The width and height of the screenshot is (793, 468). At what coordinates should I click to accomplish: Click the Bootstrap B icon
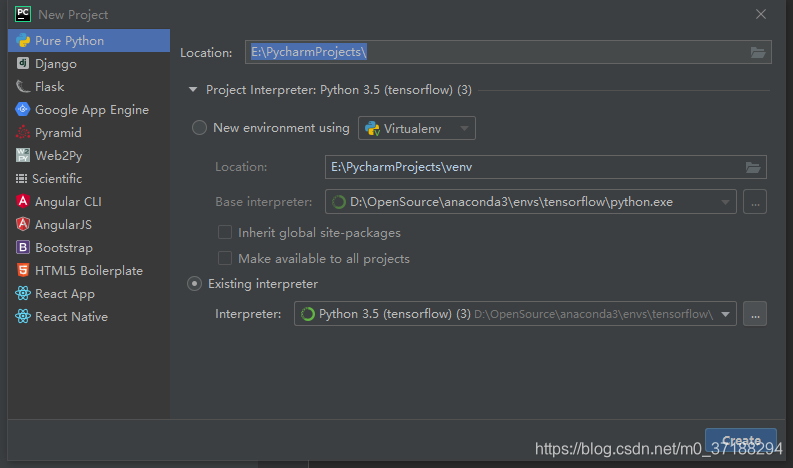tap(23, 247)
